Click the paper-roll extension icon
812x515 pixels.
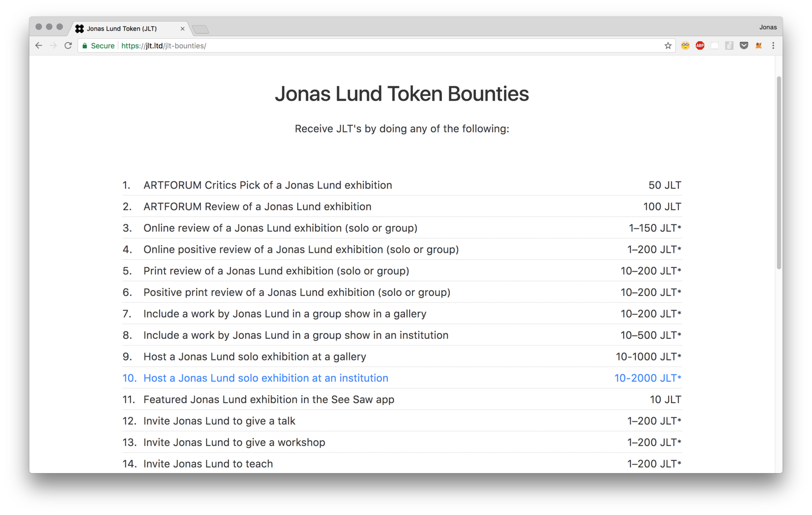click(x=729, y=46)
